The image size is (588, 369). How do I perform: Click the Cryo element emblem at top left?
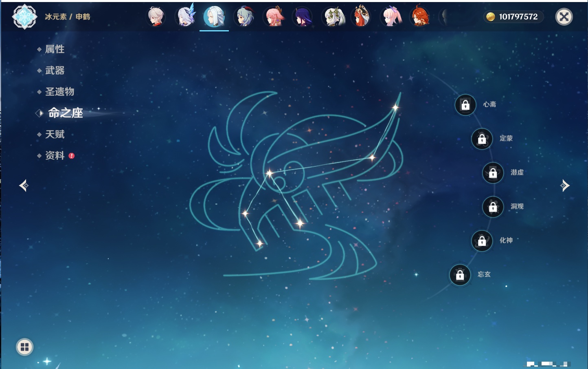(x=24, y=17)
